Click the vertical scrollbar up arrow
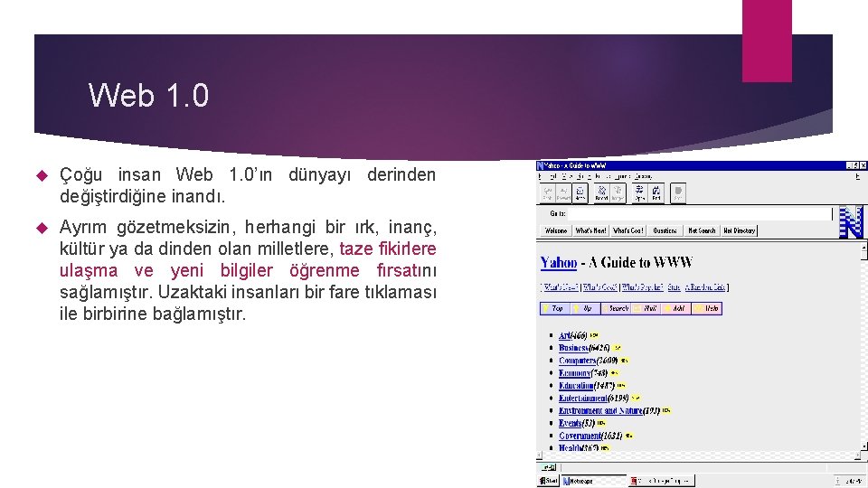868x488 pixels. click(x=863, y=248)
